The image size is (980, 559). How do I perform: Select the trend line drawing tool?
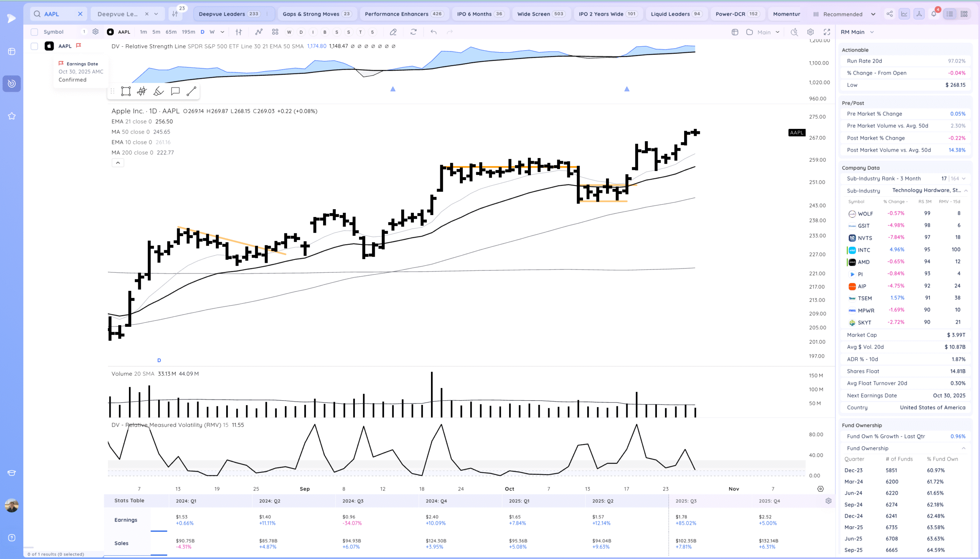click(191, 91)
